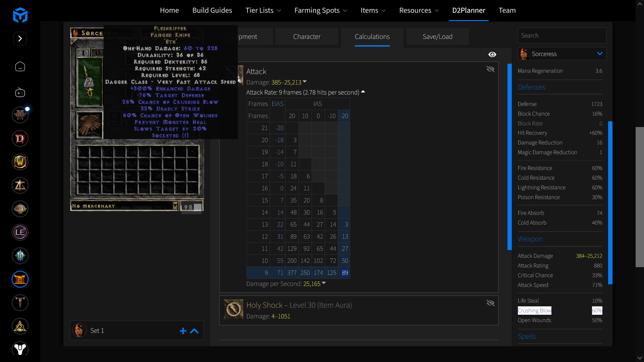Screen dimensions: 644x362
Task: Open the World of Warcraft sidebar icon
Action: [x=20, y=162]
